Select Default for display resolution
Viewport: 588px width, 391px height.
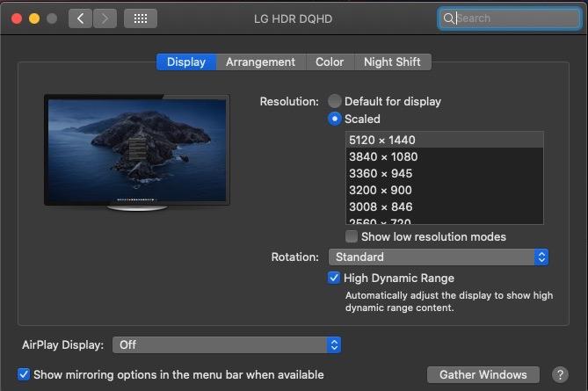point(335,101)
